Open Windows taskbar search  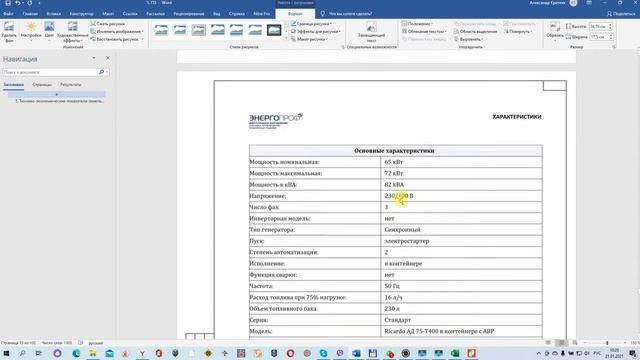pos(22,353)
